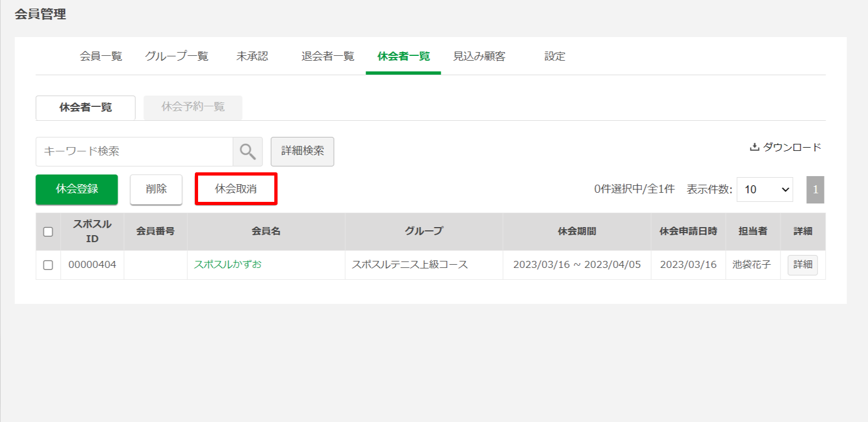Go to the 未承認 tab
This screenshot has height=422, width=868.
coord(252,56)
